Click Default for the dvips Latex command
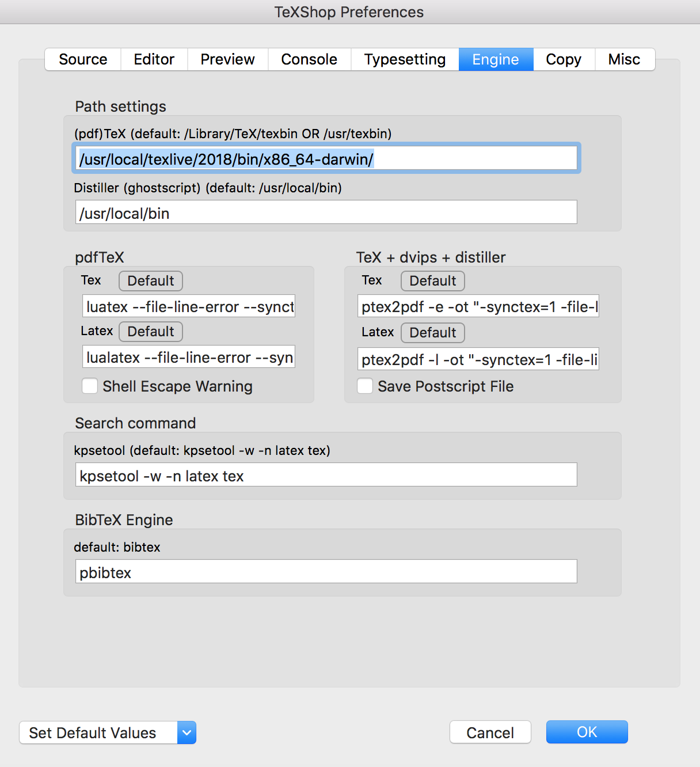 click(x=433, y=333)
